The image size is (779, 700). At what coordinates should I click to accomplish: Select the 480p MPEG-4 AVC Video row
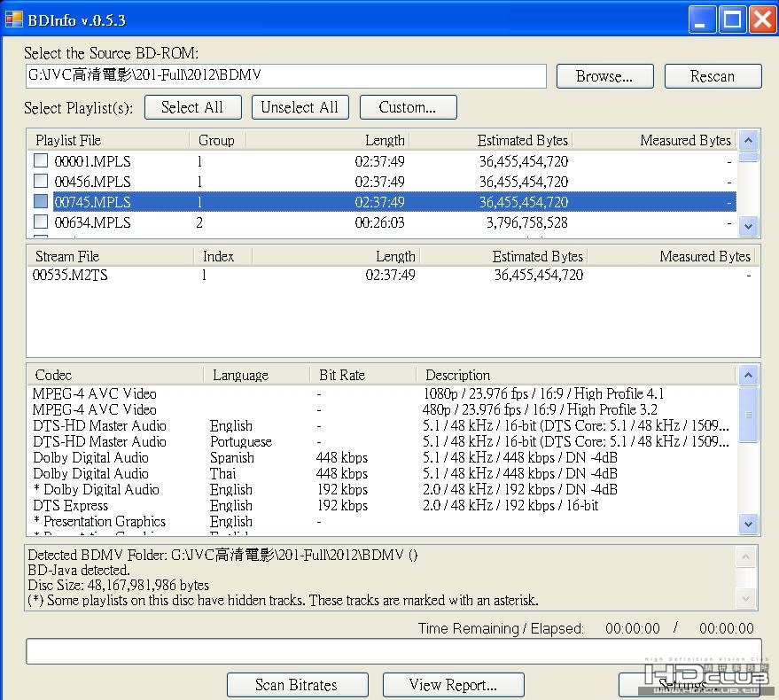click(x=382, y=409)
